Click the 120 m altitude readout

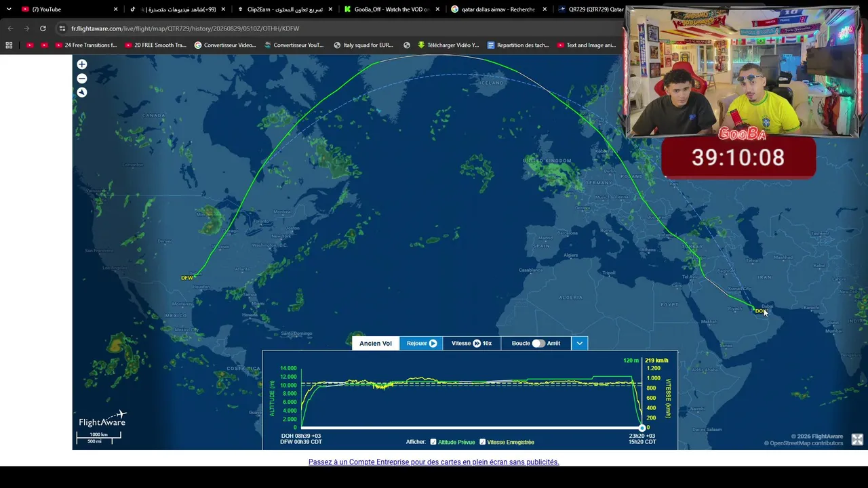pyautogui.click(x=631, y=361)
